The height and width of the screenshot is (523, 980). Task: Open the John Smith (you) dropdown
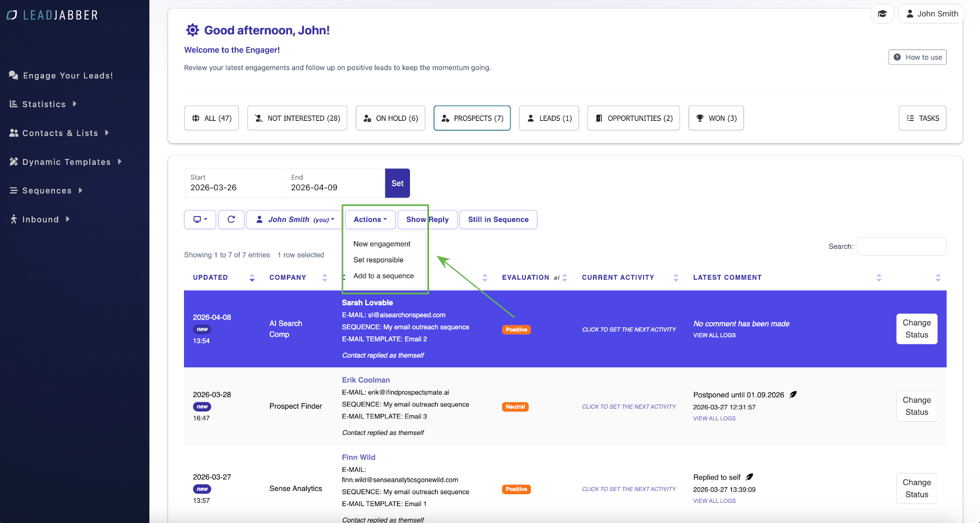(295, 219)
